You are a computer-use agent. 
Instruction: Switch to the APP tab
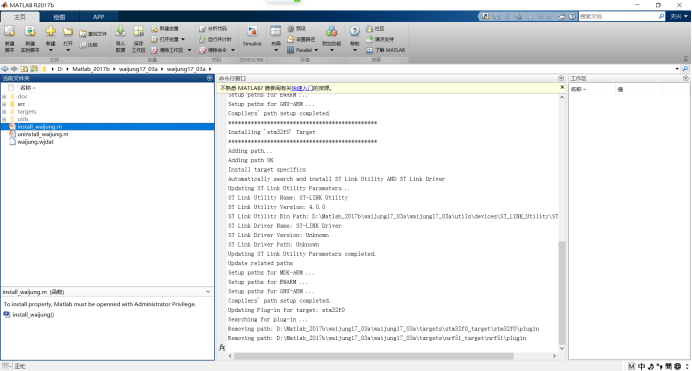pos(98,17)
